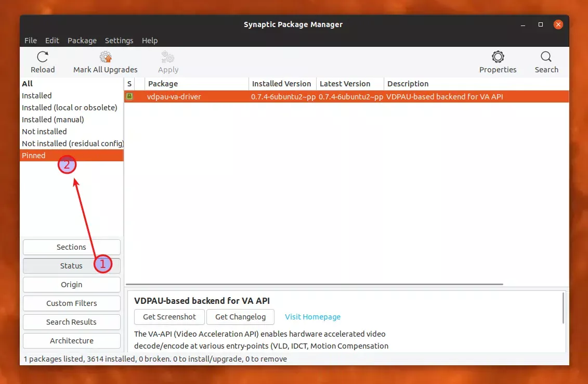Click the Get Changelog button
The width and height of the screenshot is (588, 384).
[x=240, y=317]
